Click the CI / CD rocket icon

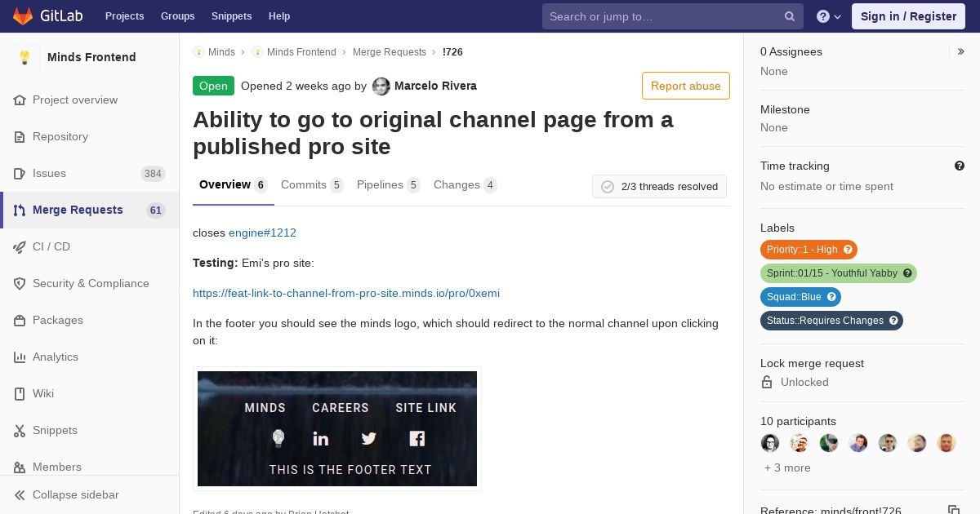pos(20,246)
